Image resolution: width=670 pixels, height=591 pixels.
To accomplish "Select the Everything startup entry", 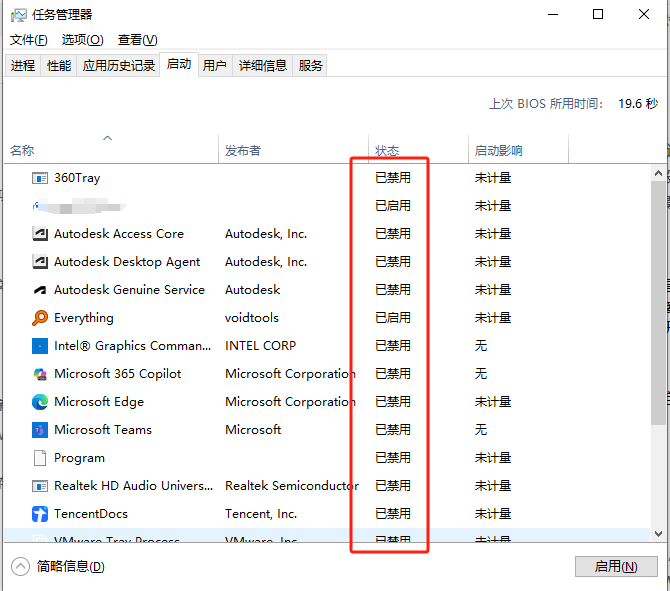I will [84, 318].
